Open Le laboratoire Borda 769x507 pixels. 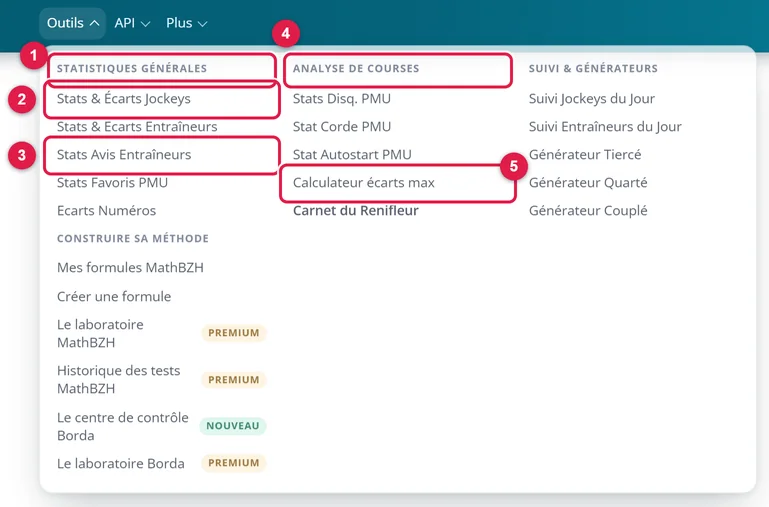121,463
